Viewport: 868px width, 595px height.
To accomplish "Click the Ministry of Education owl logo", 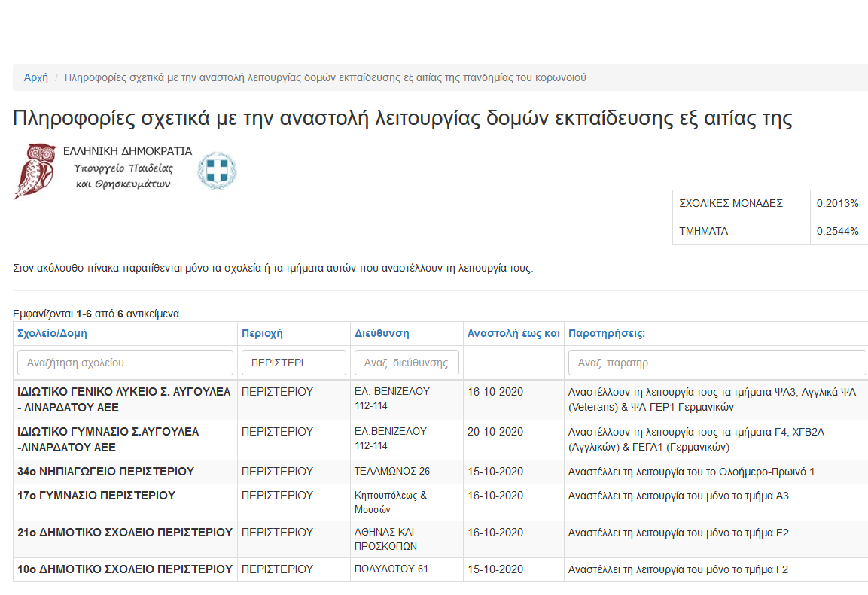I will coord(36,171).
